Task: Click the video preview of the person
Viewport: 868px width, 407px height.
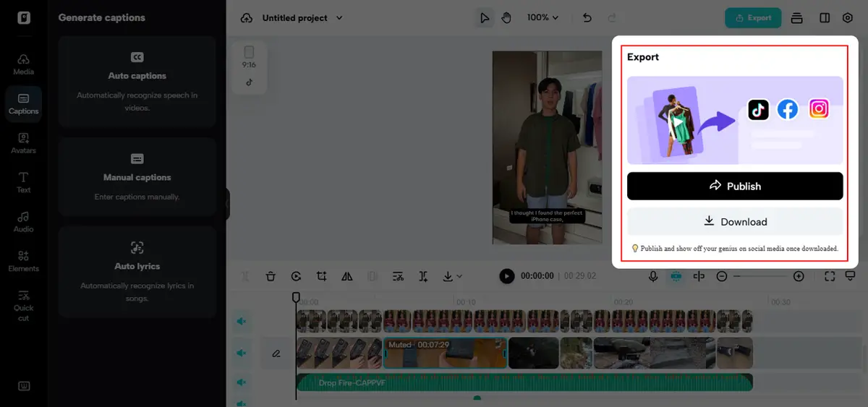Action: click(548, 147)
